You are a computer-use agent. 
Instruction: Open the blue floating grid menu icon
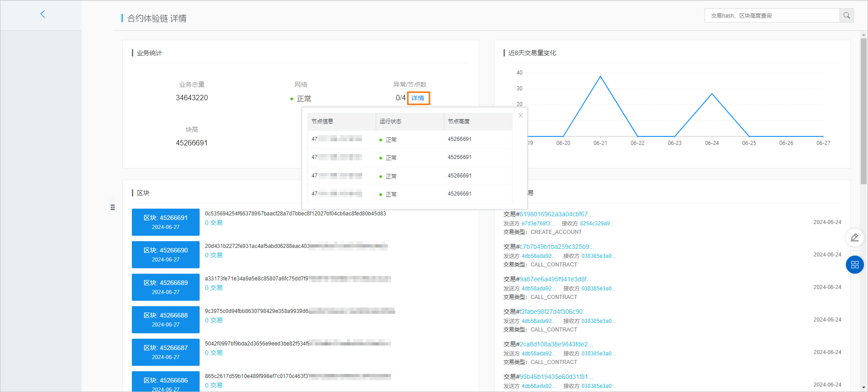pyautogui.click(x=854, y=265)
